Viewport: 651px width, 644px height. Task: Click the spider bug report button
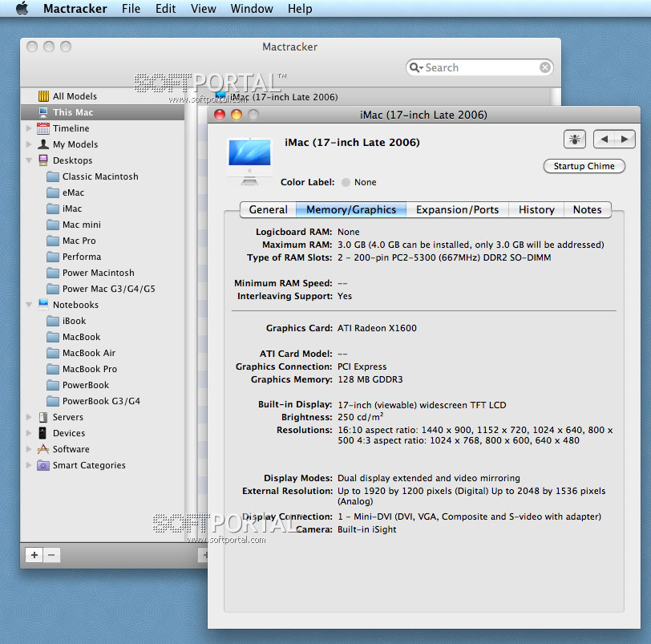(575, 139)
